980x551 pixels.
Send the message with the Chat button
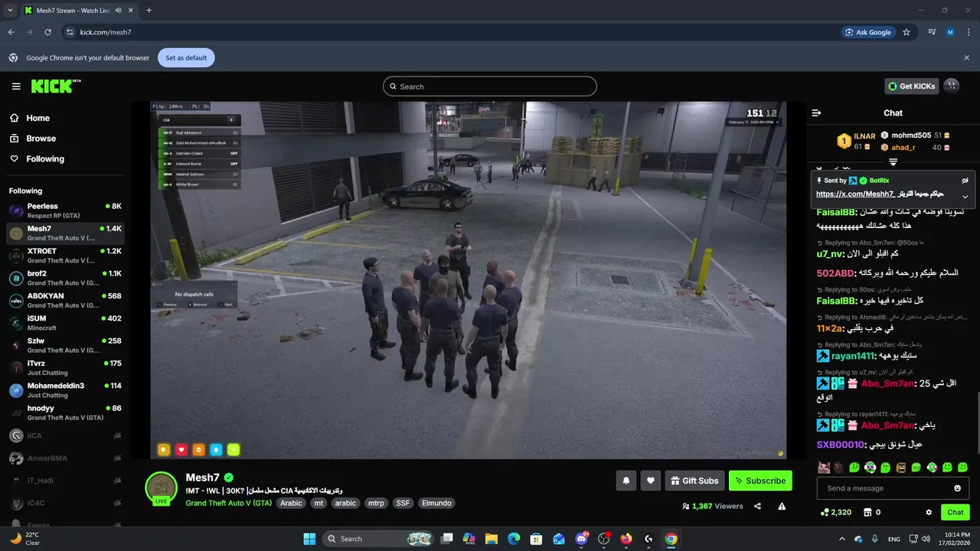click(x=955, y=512)
